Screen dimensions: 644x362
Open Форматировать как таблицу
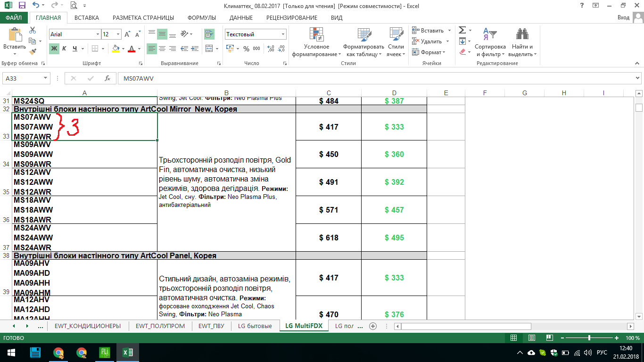tap(363, 42)
